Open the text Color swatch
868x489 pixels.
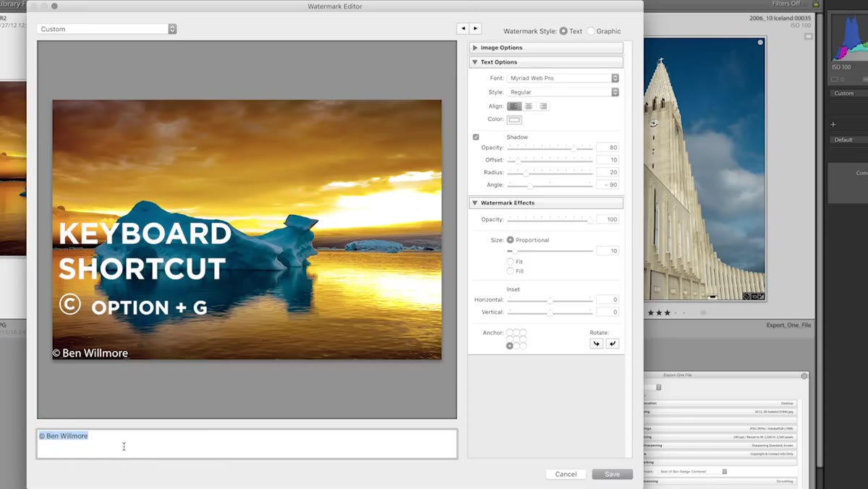pyautogui.click(x=514, y=120)
